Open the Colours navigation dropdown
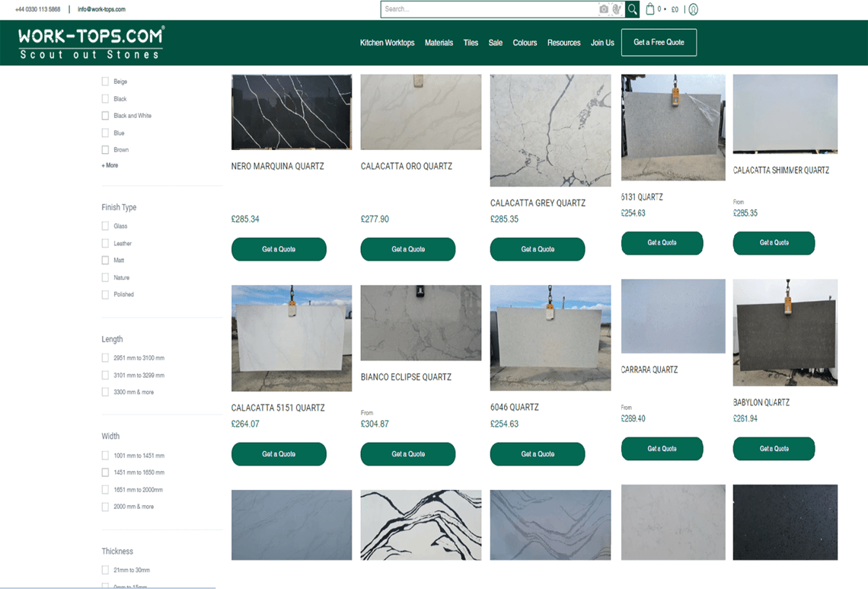The image size is (868, 589). [525, 43]
